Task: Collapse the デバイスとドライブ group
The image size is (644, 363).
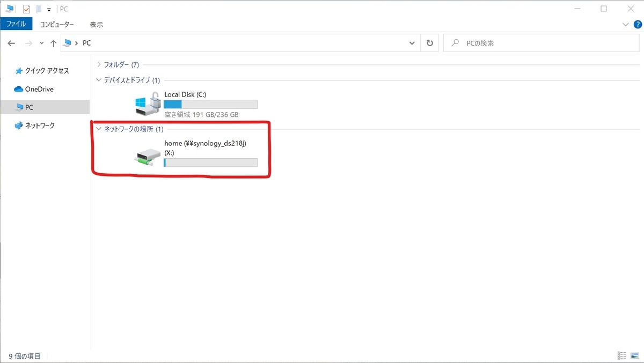Action: point(99,80)
